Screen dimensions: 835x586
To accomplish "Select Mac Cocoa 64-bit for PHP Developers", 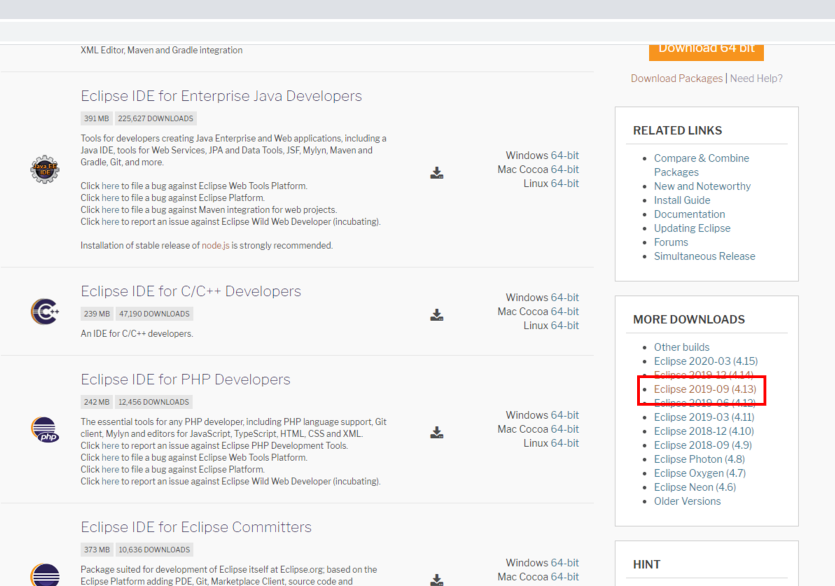I will click(564, 429).
